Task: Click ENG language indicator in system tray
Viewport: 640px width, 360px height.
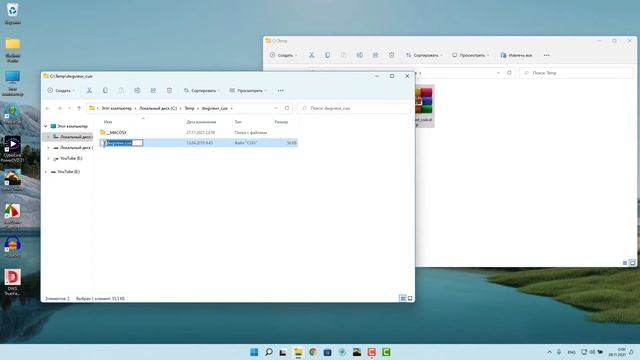Action: point(571,352)
